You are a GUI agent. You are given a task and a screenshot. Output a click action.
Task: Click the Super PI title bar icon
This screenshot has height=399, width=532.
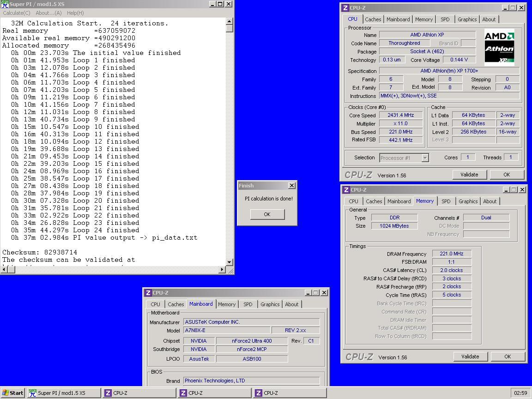(5, 4)
